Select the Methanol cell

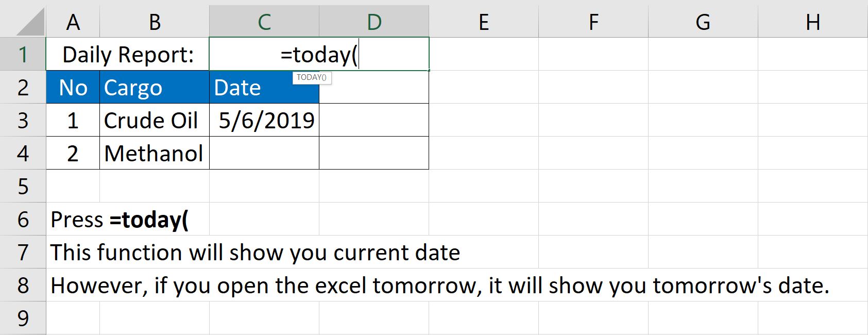coord(155,154)
